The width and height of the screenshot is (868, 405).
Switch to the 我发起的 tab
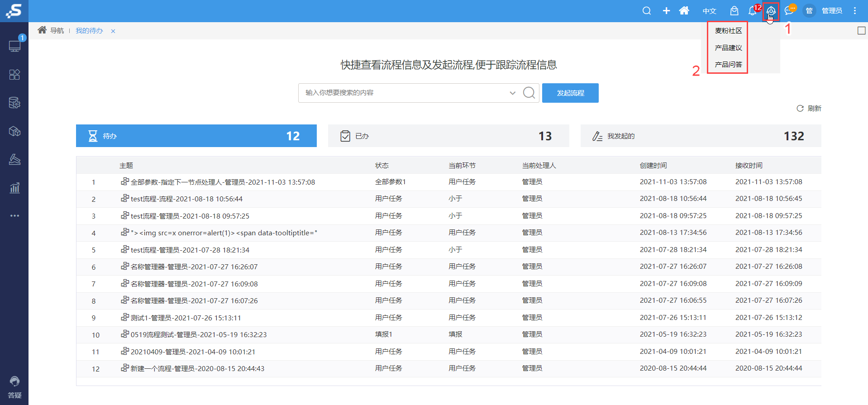click(x=701, y=136)
